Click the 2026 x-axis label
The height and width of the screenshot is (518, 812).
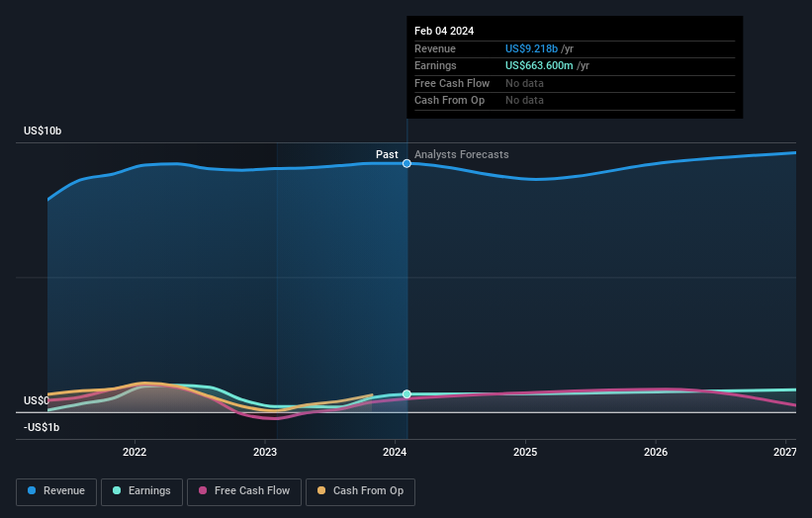pos(656,452)
